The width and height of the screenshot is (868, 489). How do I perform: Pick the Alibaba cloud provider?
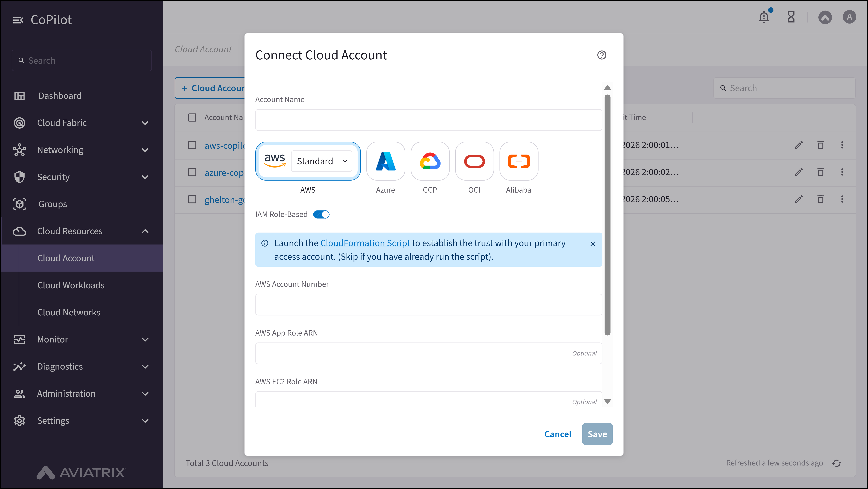pos(519,161)
